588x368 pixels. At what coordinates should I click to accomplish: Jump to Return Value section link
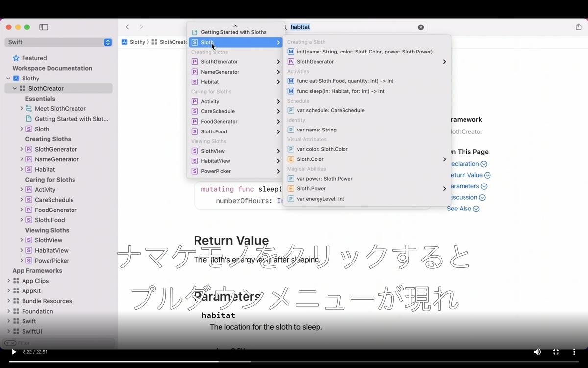470,175
